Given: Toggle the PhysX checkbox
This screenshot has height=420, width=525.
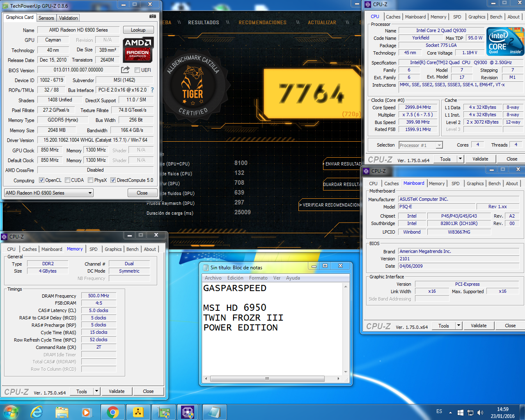Looking at the screenshot, I should click(x=90, y=180).
